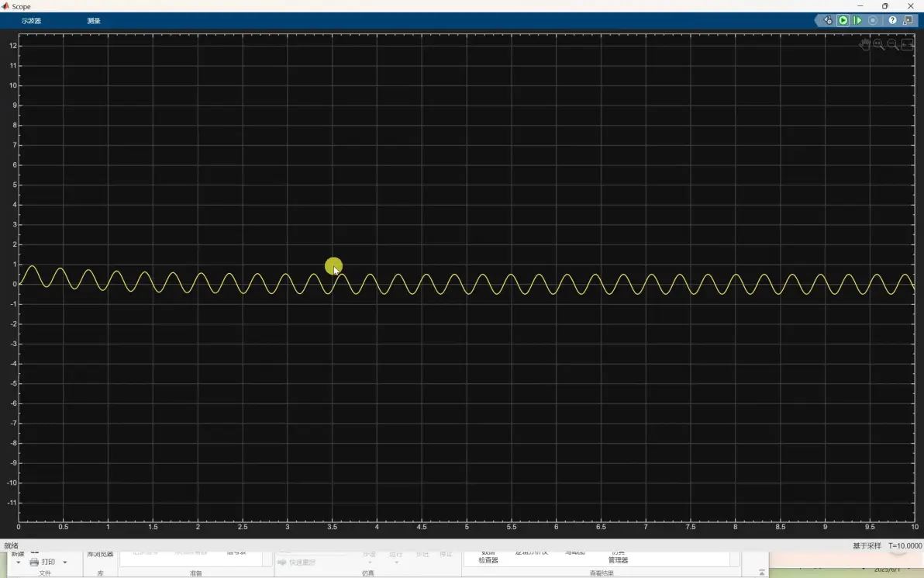Restore down the Scope window
This screenshot has height=578, width=924.
885,6
